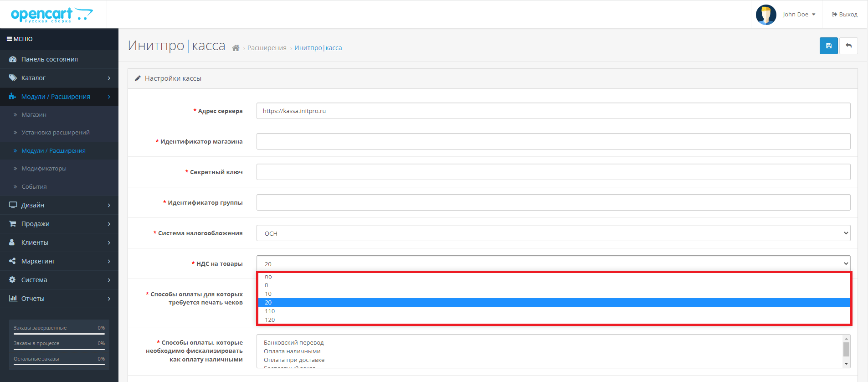Select highlighted '20' in НДС list
This screenshot has height=382, width=868.
(554, 303)
